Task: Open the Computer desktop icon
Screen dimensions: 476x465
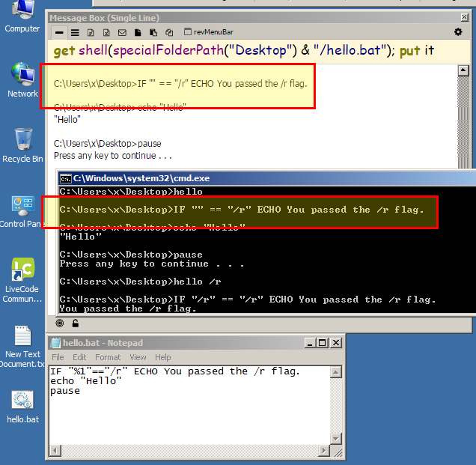Action: tap(22, 16)
